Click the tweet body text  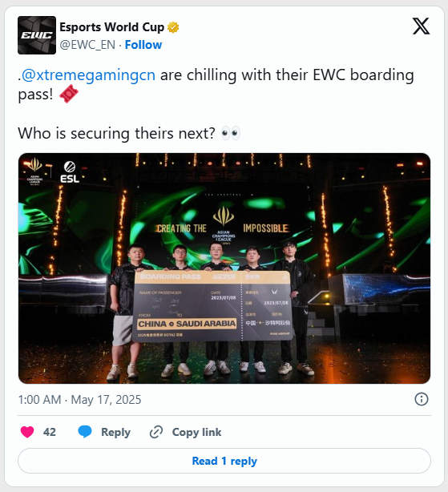pos(216,103)
